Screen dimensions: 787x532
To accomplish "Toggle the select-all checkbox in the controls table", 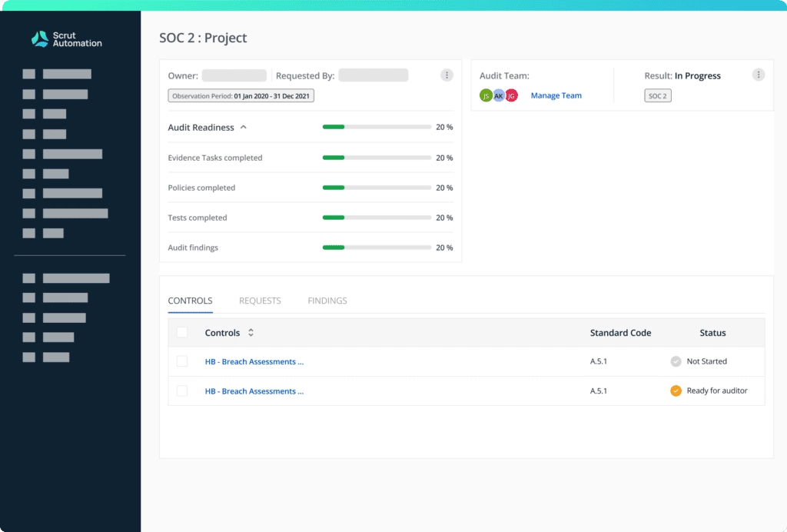I will coord(182,332).
